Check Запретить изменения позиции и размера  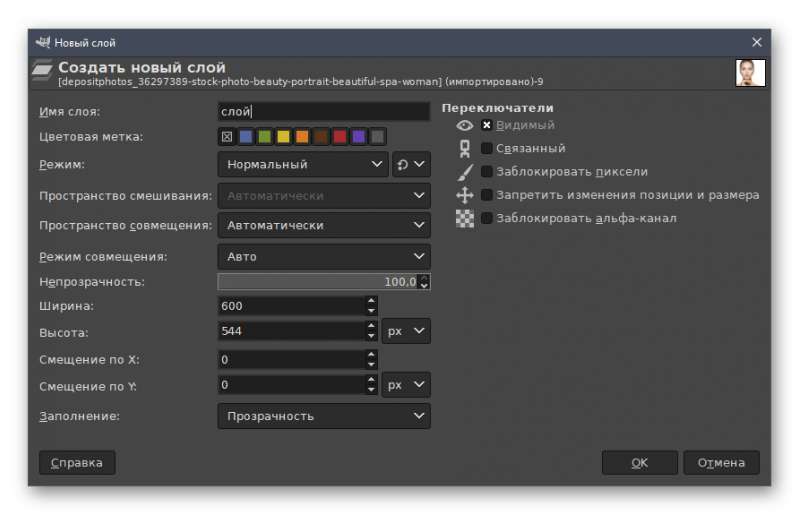pos(487,194)
